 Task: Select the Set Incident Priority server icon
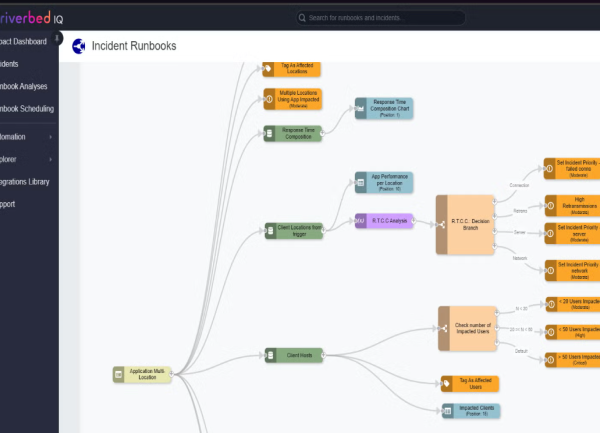[550, 233]
